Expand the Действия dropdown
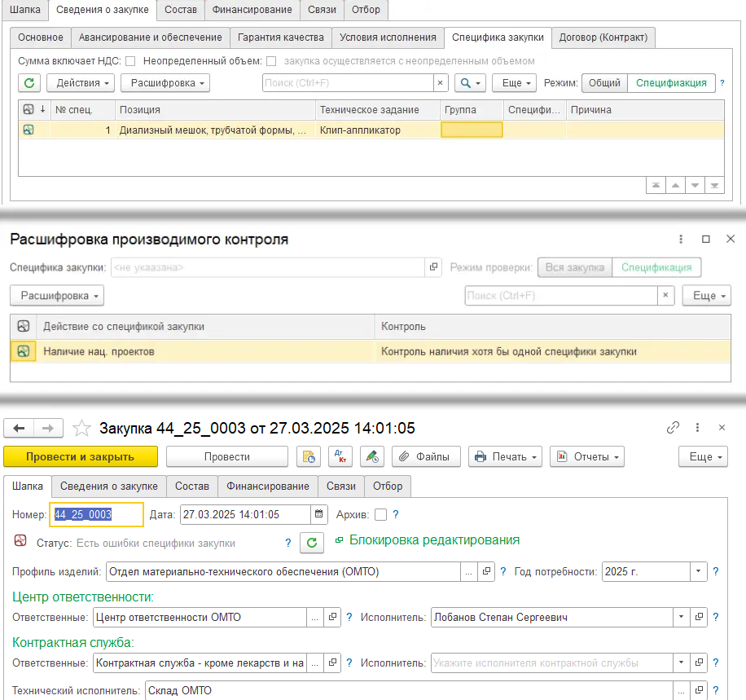The image size is (746, 700). coord(81,83)
